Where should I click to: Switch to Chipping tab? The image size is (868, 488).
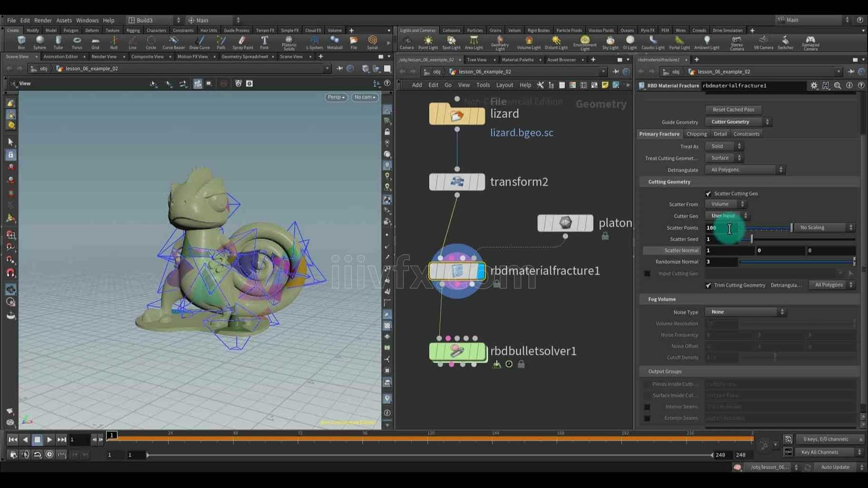pyautogui.click(x=696, y=134)
